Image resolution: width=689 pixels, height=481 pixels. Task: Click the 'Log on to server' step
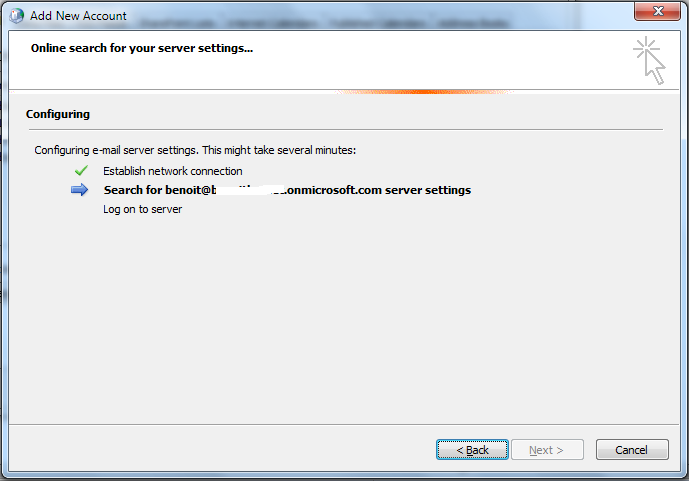(143, 209)
